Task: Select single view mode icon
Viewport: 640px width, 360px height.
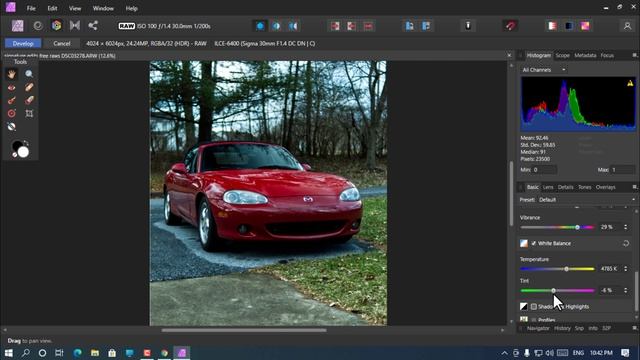Action: (260, 26)
